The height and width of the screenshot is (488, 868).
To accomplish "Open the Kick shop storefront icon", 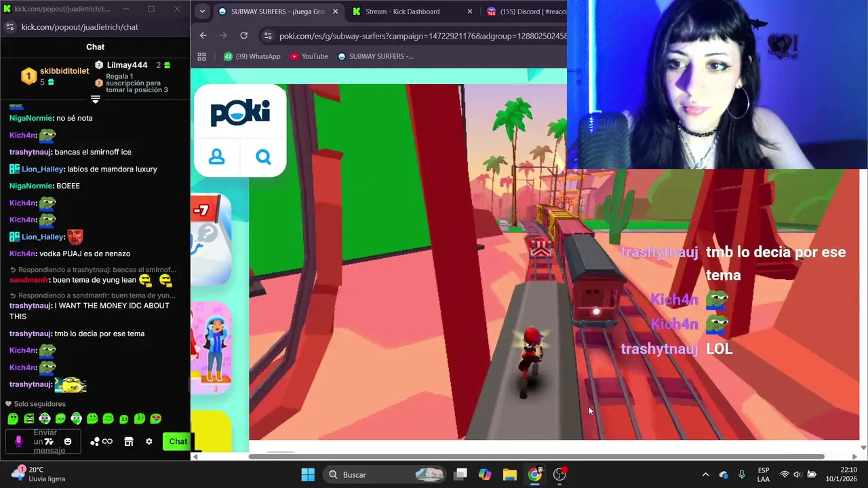I will point(129,441).
